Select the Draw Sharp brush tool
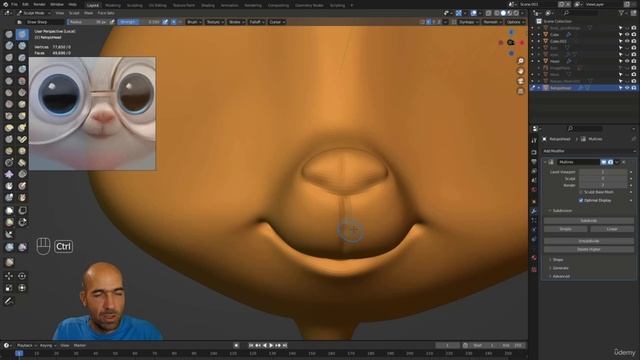This screenshot has height=360, width=640. tap(22, 34)
